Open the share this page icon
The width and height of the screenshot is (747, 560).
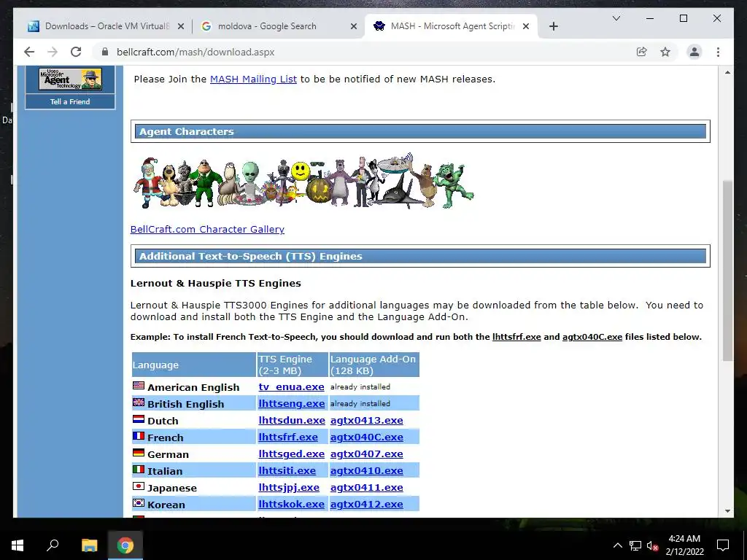[642, 52]
